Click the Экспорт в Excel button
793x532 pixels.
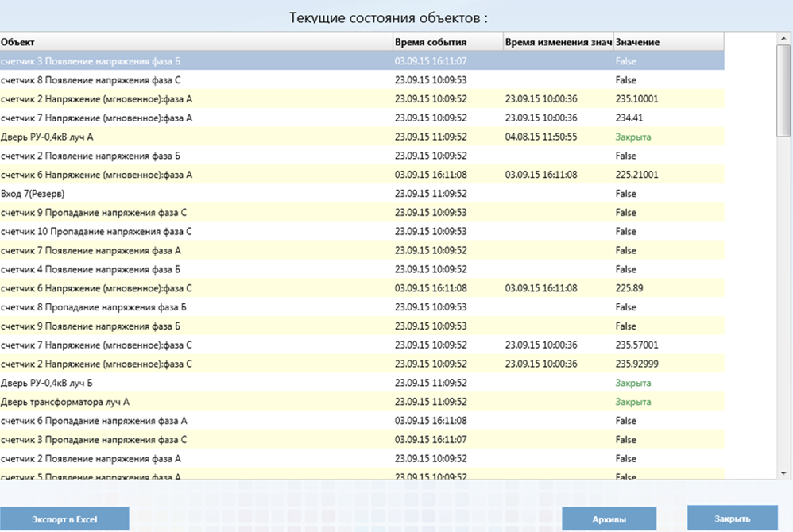pos(64,519)
